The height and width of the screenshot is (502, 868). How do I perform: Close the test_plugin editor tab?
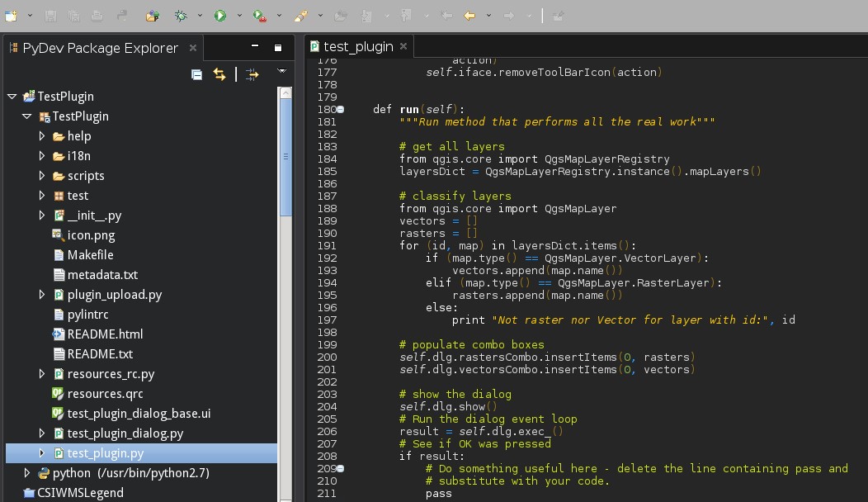[403, 46]
